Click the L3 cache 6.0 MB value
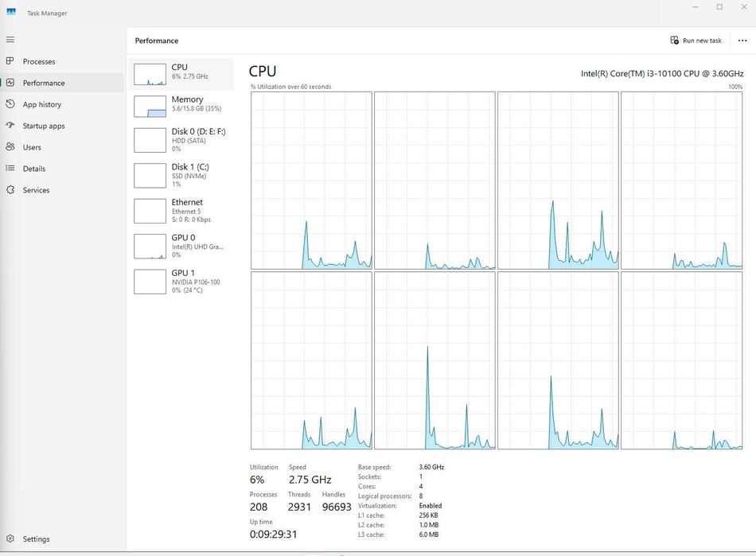 pos(429,535)
